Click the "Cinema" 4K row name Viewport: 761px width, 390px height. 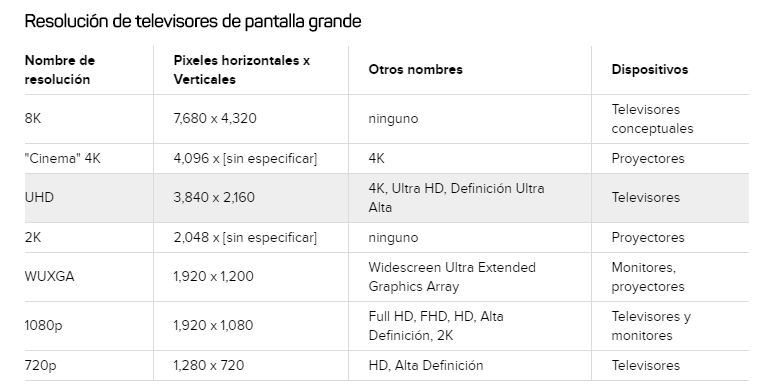(63, 159)
